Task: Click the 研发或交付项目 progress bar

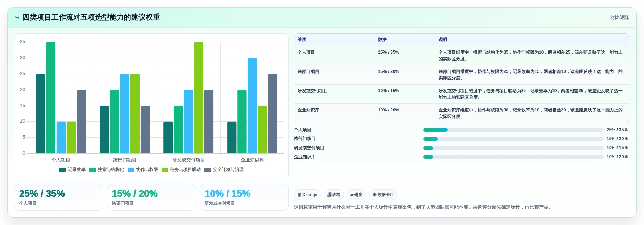Action: pyautogui.click(x=514, y=148)
